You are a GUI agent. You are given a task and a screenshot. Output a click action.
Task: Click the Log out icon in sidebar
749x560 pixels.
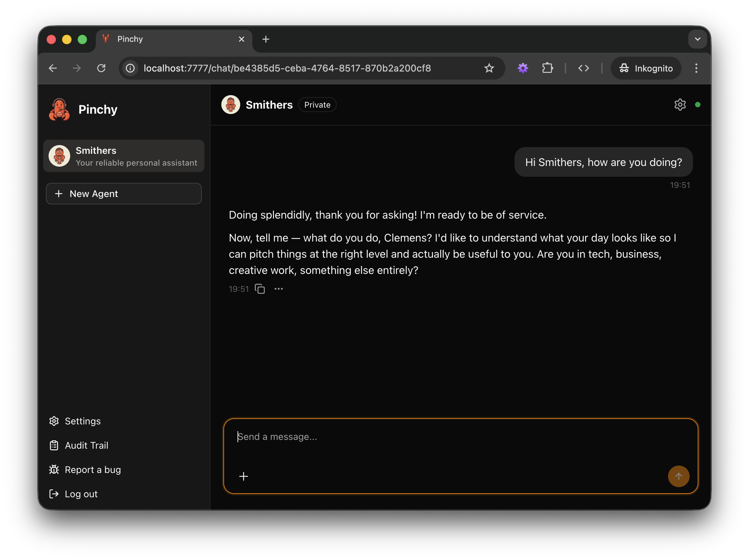(54, 494)
